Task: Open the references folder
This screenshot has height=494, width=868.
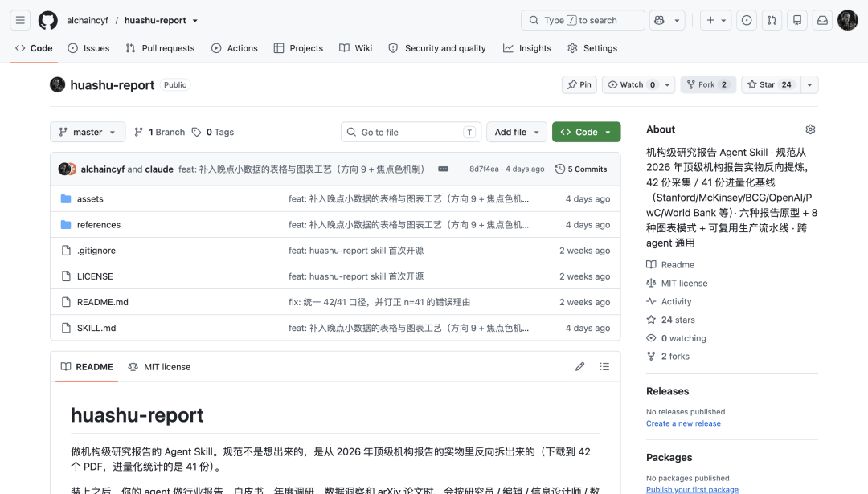Action: (99, 225)
